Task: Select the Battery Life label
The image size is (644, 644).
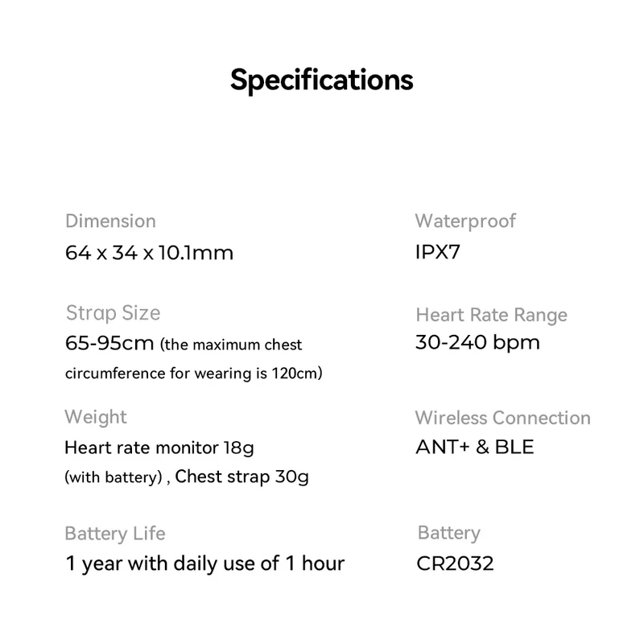Action: click(x=115, y=533)
